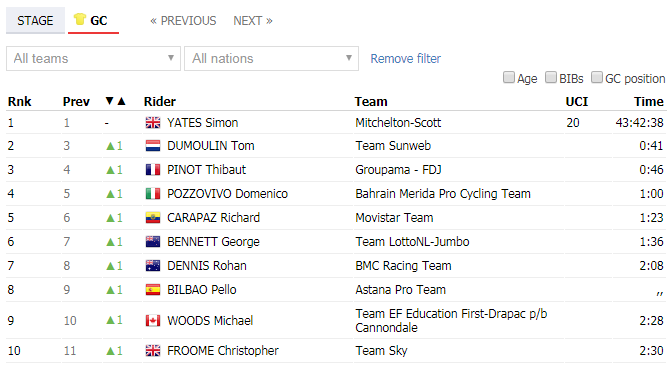Click the British flag next to YATES Simon

coord(153,123)
